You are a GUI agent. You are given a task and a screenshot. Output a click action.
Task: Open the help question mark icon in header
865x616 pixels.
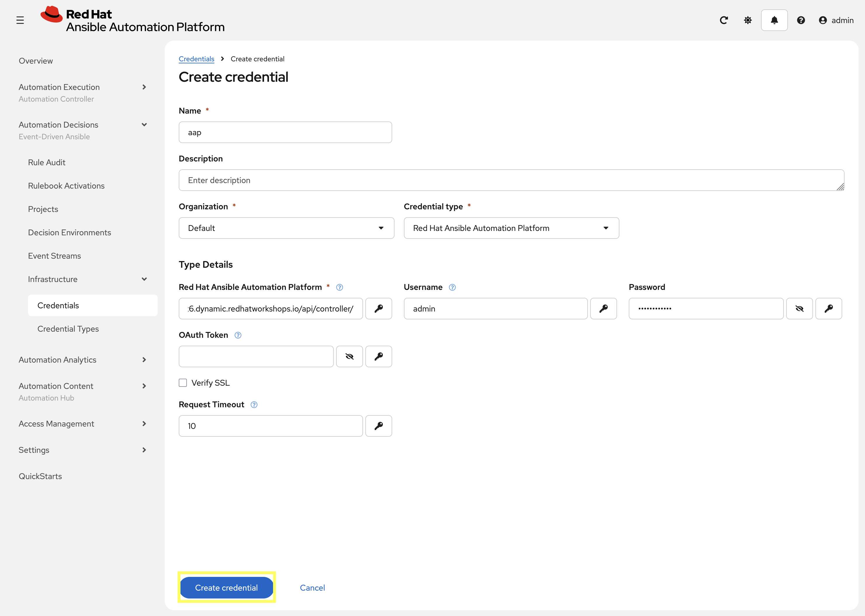[x=801, y=20]
